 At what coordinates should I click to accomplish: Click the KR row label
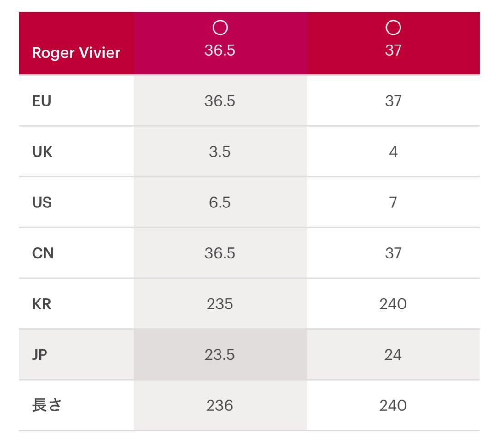(x=42, y=304)
